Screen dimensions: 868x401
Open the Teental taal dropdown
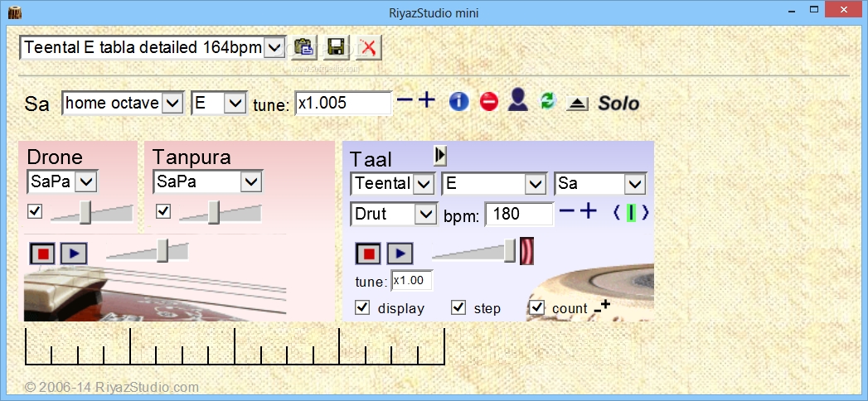coord(392,184)
